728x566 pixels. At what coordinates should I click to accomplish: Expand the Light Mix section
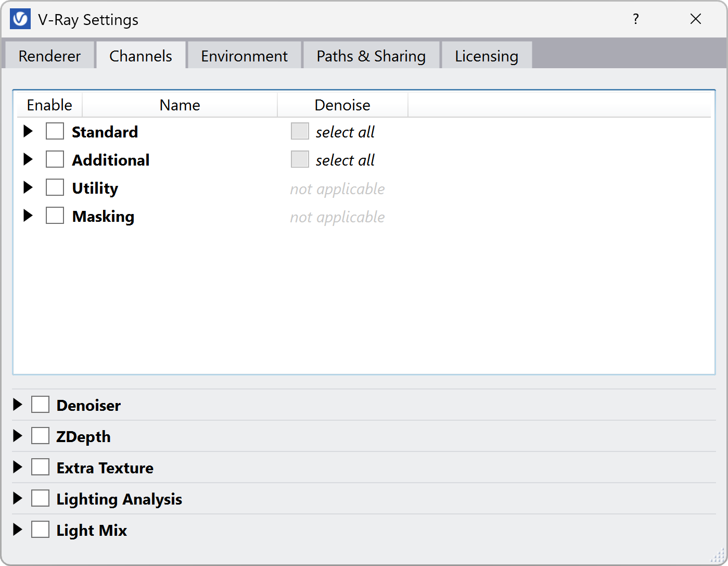pyautogui.click(x=18, y=530)
